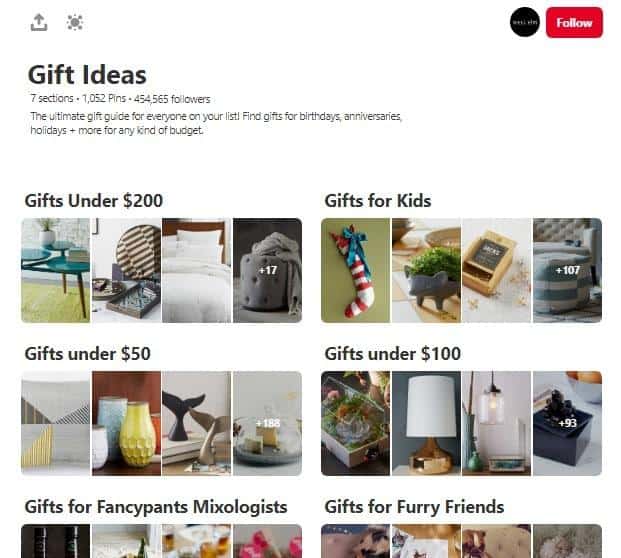Open the whale tail sculpture pin

tap(196, 423)
